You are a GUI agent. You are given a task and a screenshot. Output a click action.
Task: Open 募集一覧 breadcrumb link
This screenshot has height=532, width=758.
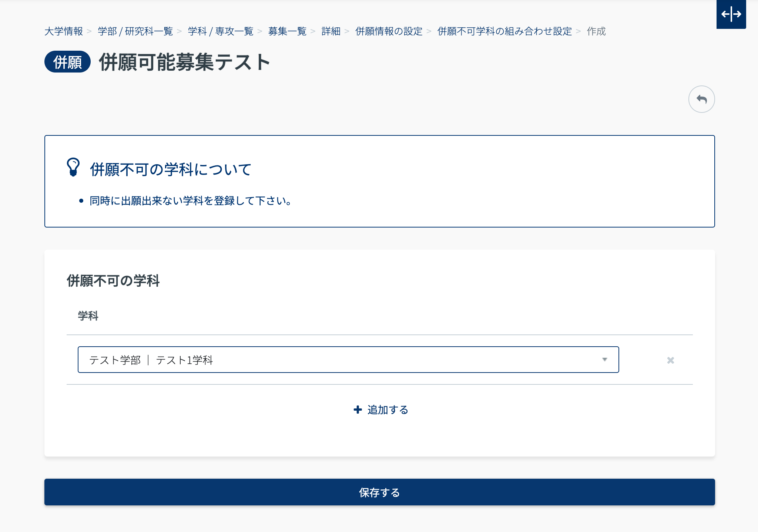(288, 31)
